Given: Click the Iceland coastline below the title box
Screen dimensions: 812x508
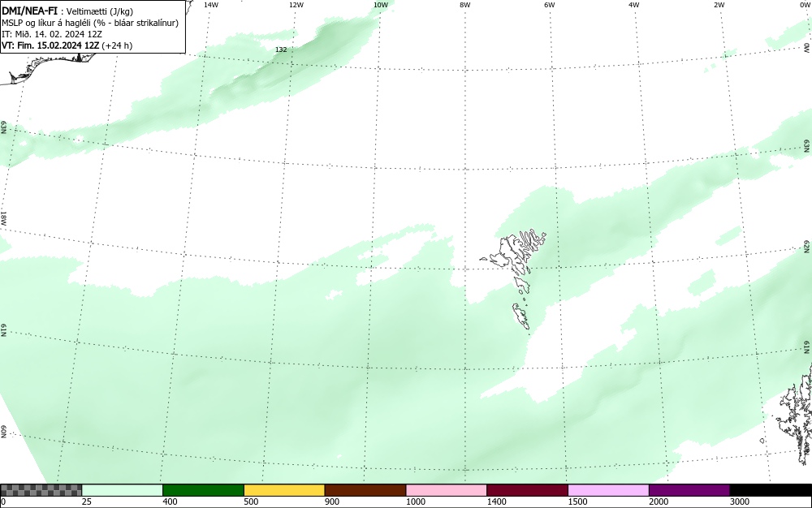Looking at the screenshot, I should click(46, 68).
